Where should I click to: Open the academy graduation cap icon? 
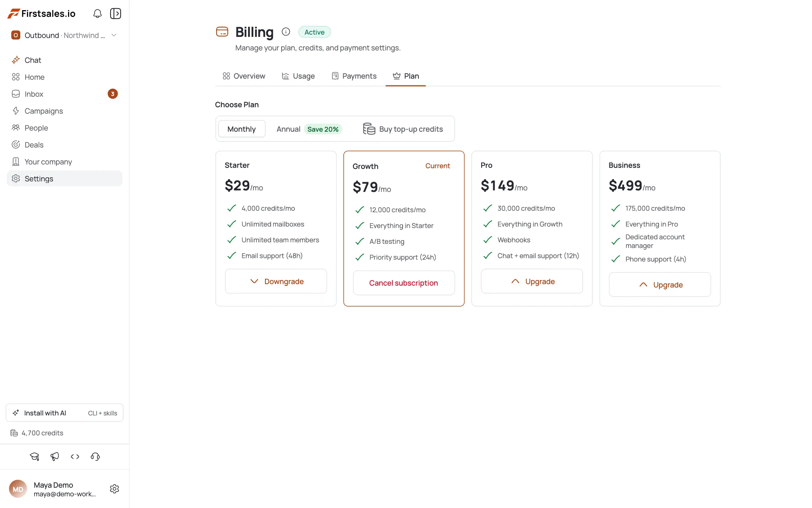pyautogui.click(x=35, y=456)
